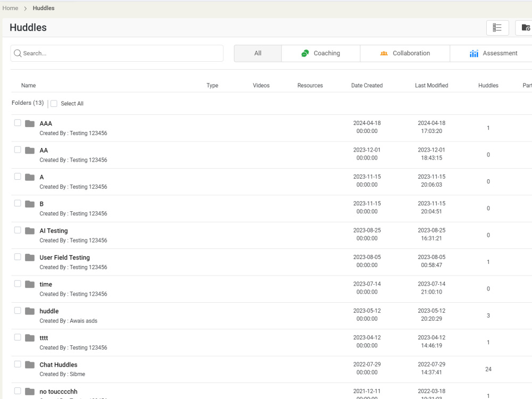The image size is (532, 399).
Task: Click the tttt folder icon
Action: coord(30,338)
